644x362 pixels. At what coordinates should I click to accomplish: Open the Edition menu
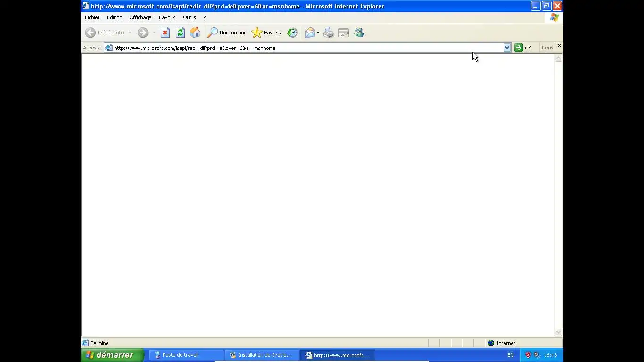point(115,17)
